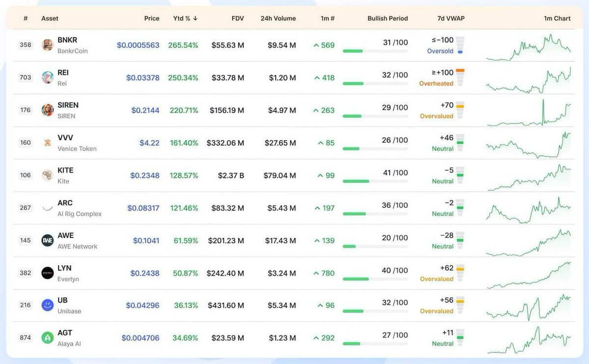Click the BankrCoin logo icon
Image resolution: width=589 pixels, height=364 pixels.
point(47,44)
